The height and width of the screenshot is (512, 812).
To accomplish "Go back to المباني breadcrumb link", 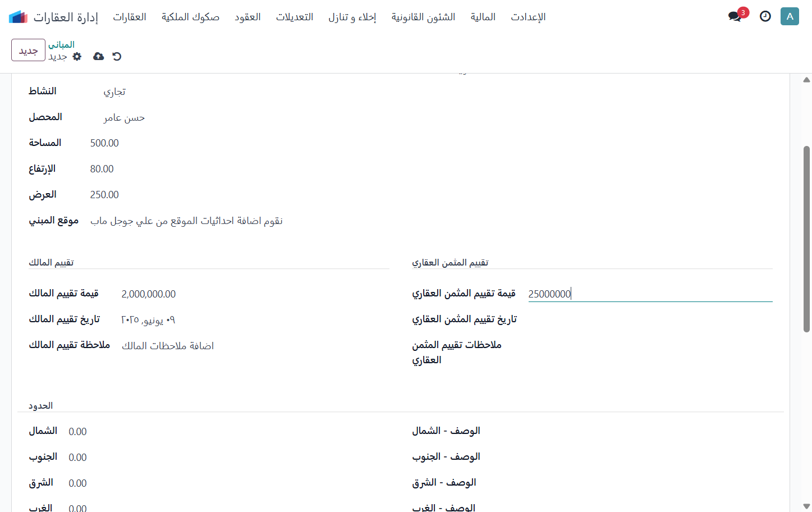I will (x=61, y=44).
